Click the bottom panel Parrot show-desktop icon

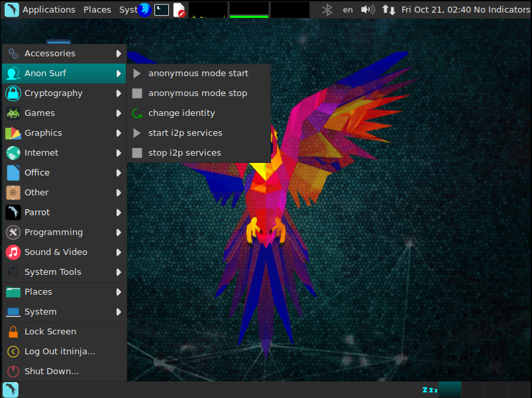(11, 389)
